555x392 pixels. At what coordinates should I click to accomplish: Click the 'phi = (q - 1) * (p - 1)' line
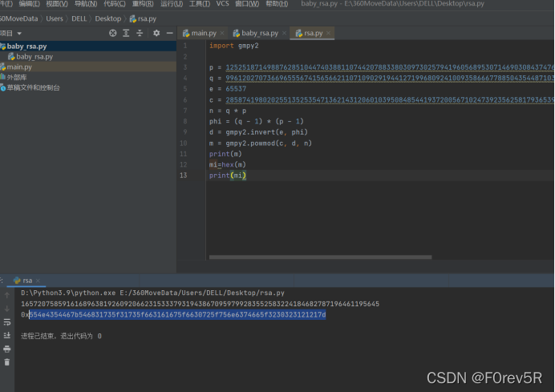tap(257, 121)
